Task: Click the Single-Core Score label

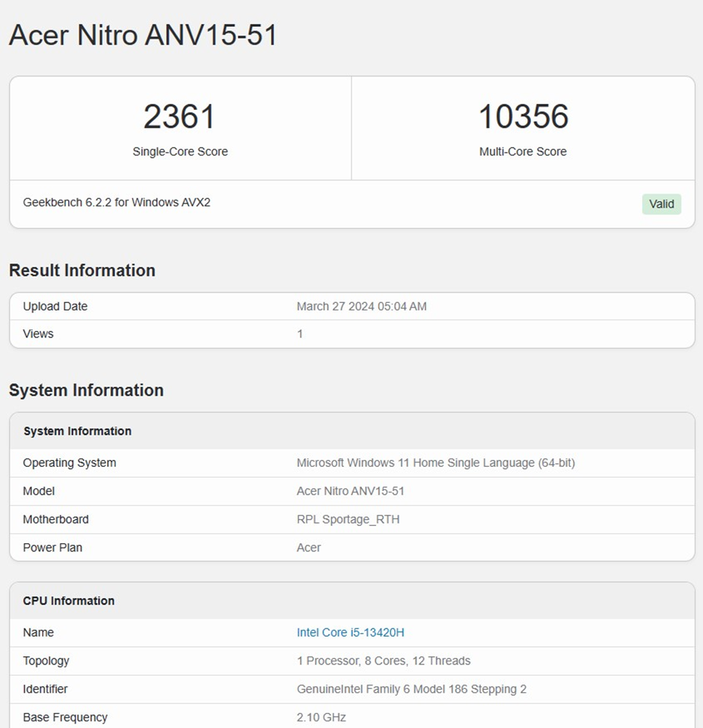Action: tap(180, 151)
